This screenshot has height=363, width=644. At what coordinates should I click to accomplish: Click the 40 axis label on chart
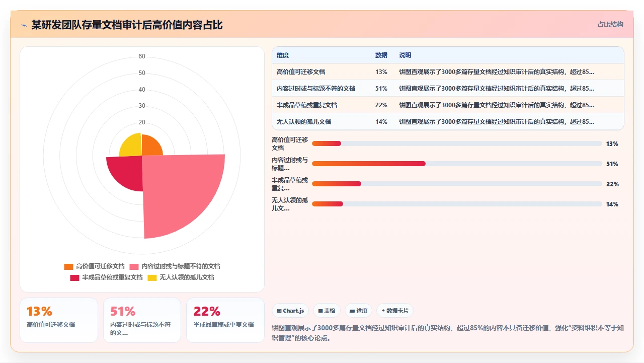142,90
